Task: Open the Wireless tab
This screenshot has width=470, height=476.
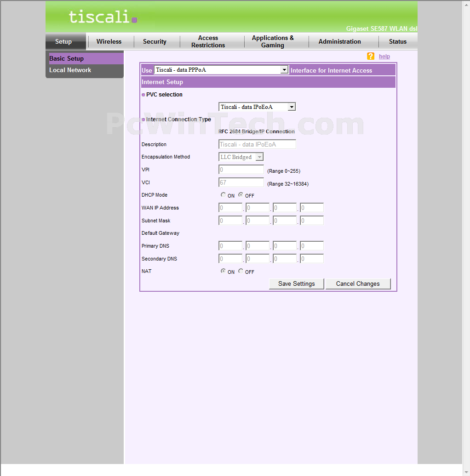Action: coord(109,42)
